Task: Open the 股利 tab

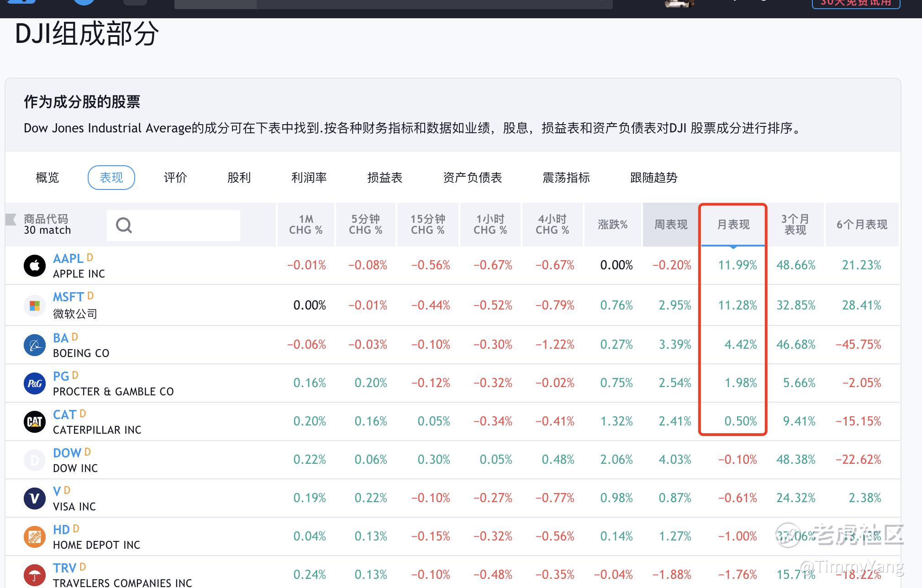Action: pyautogui.click(x=239, y=178)
